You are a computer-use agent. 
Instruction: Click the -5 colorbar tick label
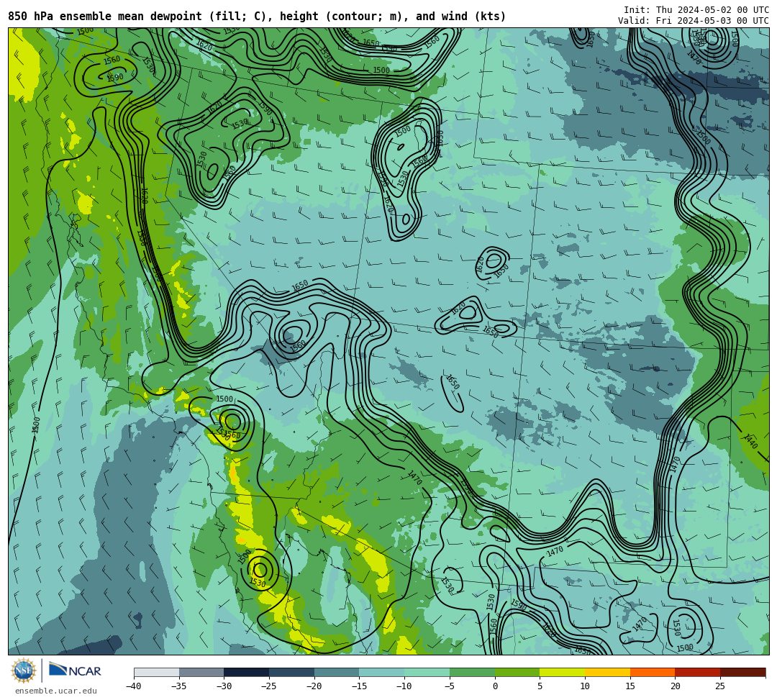[450, 686]
